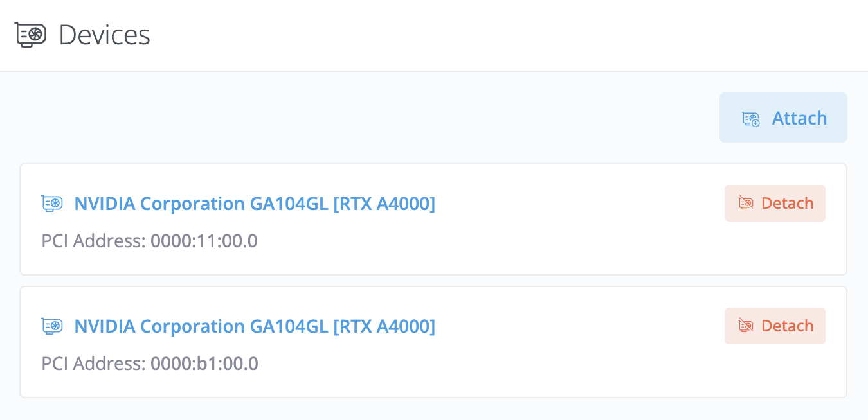Click the "PCI Address:" label for 0000:b1:00.0
868x420 pixels.
coord(93,363)
